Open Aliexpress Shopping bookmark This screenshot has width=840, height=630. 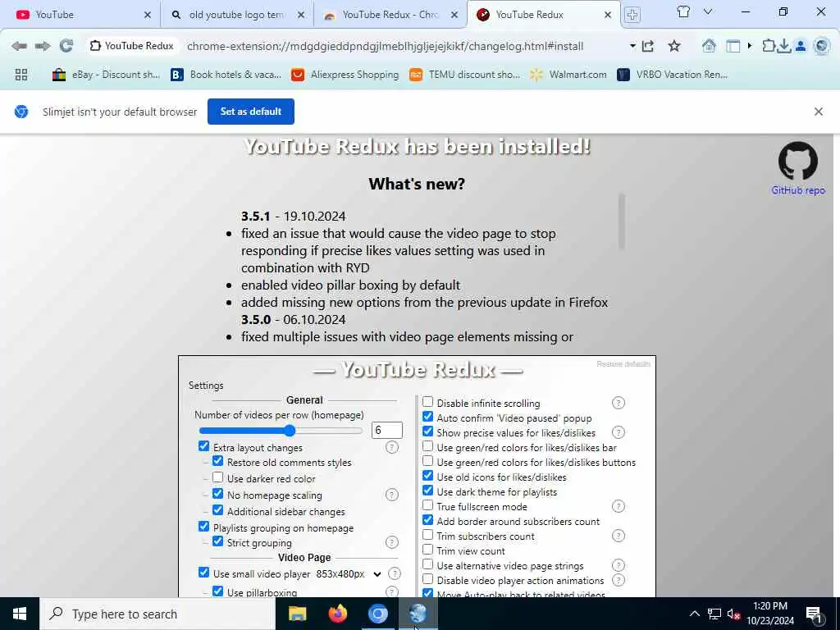pos(345,75)
